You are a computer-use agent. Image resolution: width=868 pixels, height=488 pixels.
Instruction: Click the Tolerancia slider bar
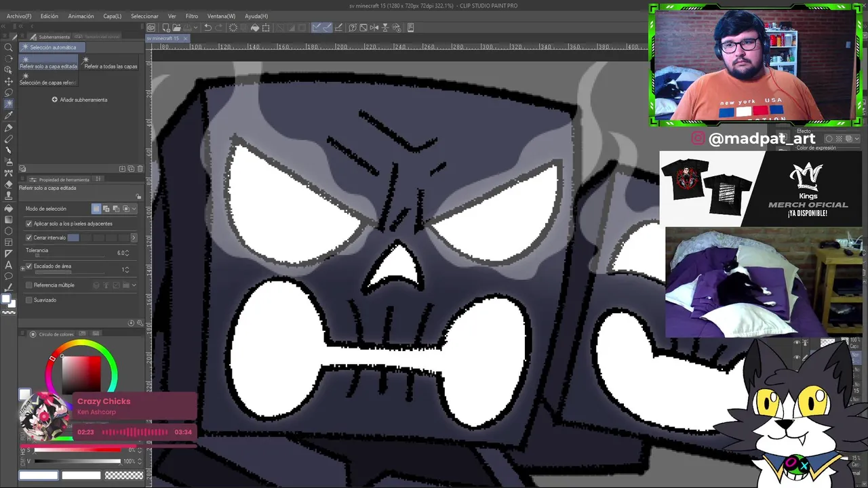[x=70, y=256]
